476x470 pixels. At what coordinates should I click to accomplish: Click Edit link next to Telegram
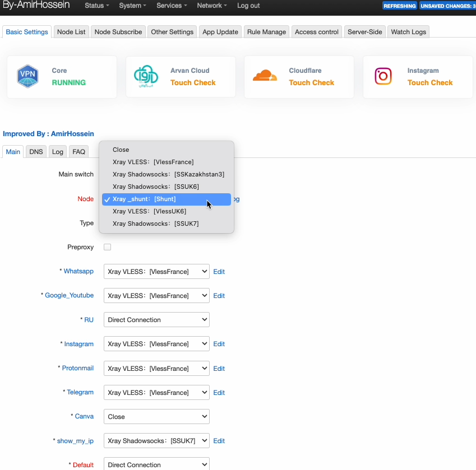click(219, 393)
